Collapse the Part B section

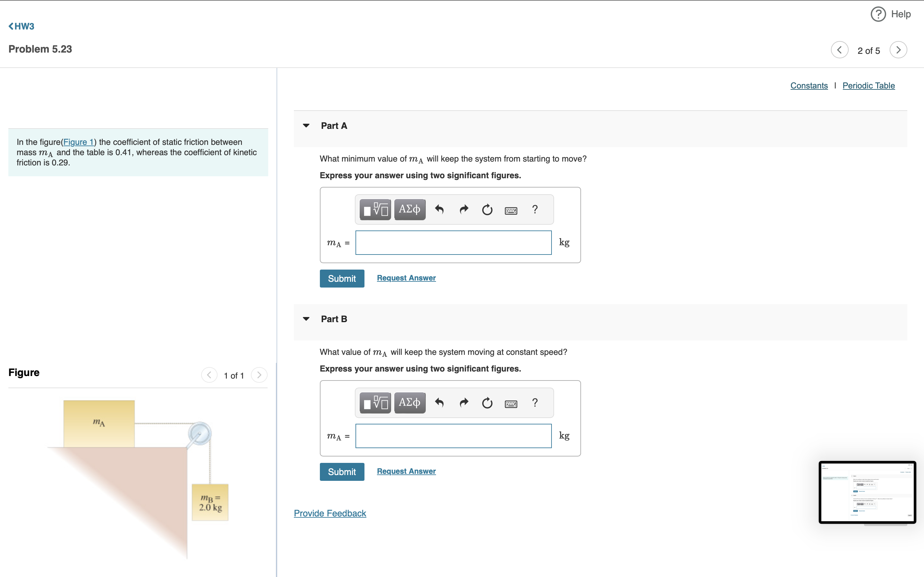(x=306, y=319)
